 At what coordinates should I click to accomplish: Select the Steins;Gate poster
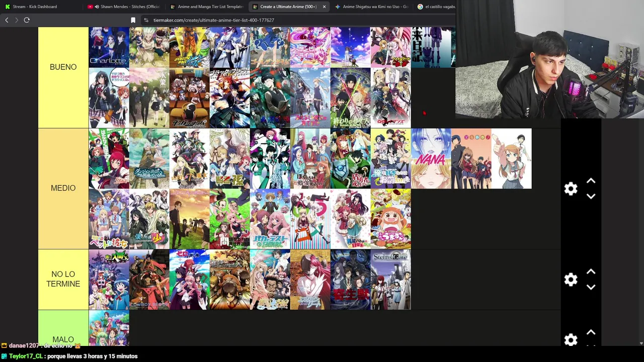click(x=391, y=280)
